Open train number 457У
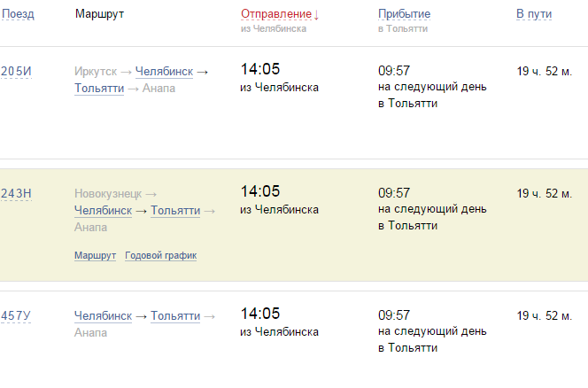Screen dimensions: 588x388 pyautogui.click(x=16, y=315)
